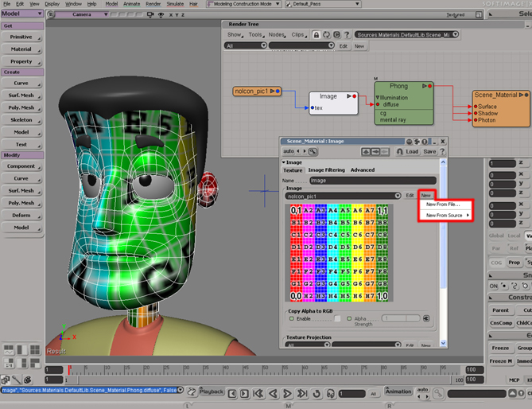This screenshot has height=409, width=532.
Task: Click the lock icon in Render Tree toolbar
Action: (316, 35)
